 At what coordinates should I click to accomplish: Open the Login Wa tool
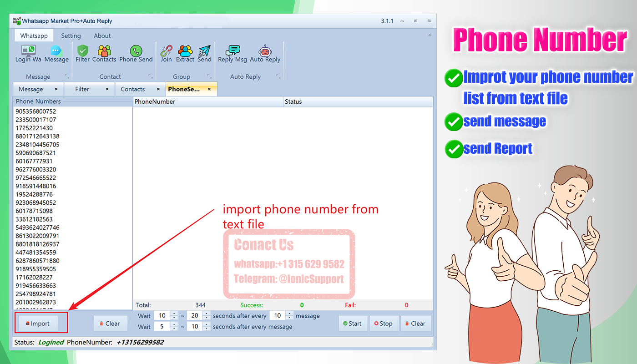28,54
